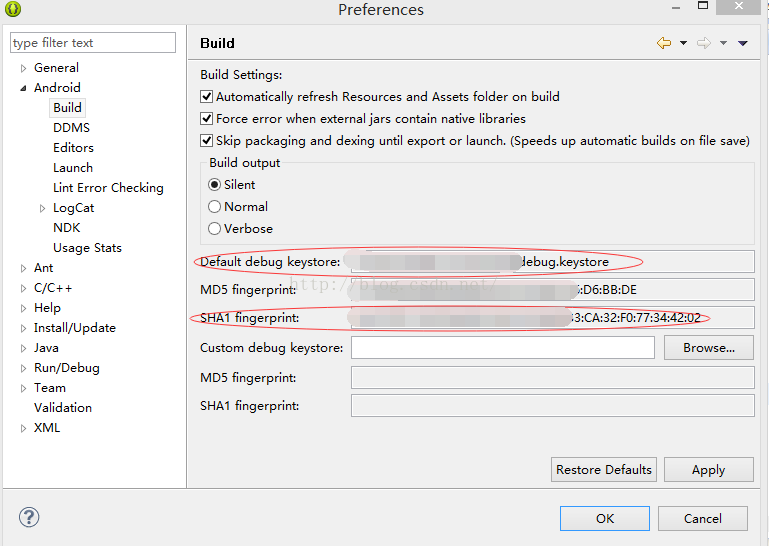769x546 pixels.
Task: Click the help question mark icon
Action: (x=29, y=517)
